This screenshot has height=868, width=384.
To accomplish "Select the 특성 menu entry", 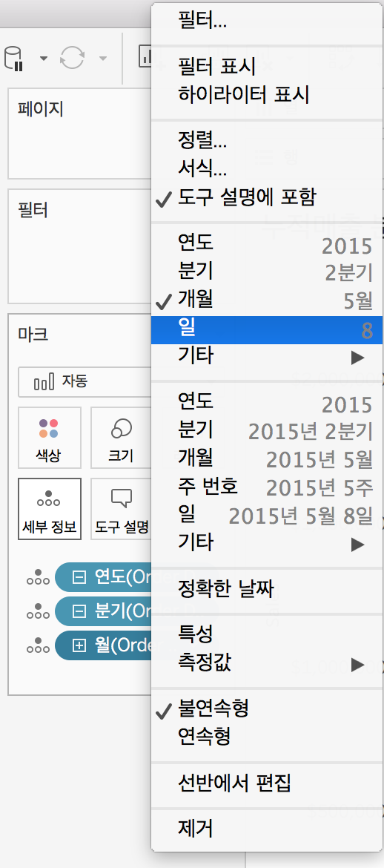I will pos(268,635).
